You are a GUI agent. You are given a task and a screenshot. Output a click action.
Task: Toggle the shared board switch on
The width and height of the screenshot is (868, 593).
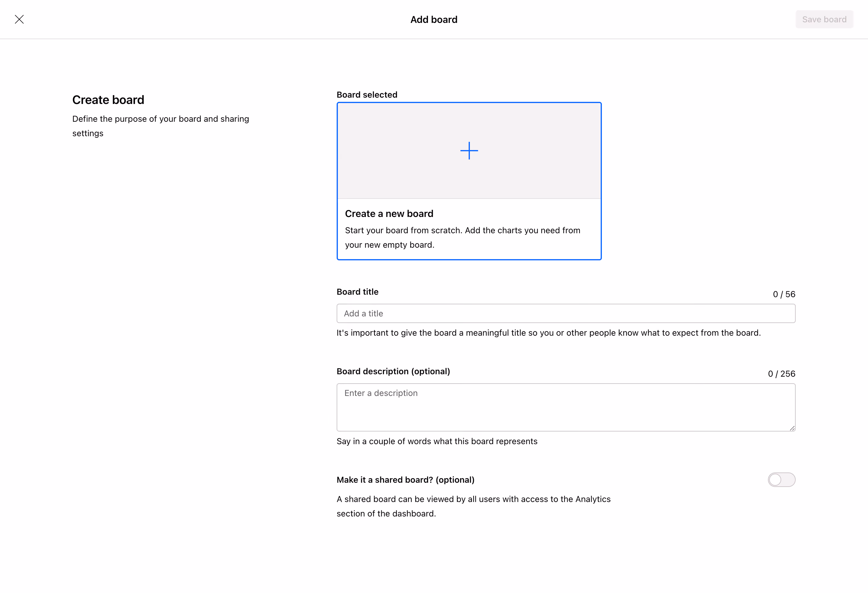781,480
